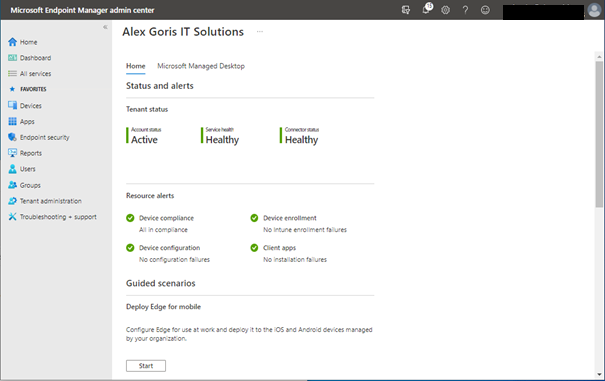Open the ellipsis menu beside tenant name
Viewport: 605px width, 381px height.
click(x=260, y=32)
